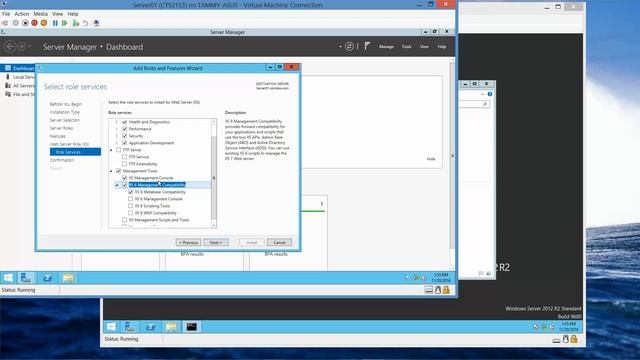Uncheck the Security role service
The image size is (640, 360).
pos(124,136)
